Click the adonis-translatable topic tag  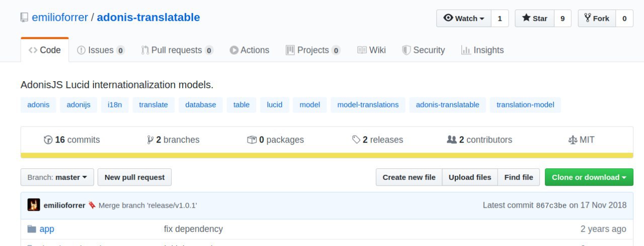448,105
